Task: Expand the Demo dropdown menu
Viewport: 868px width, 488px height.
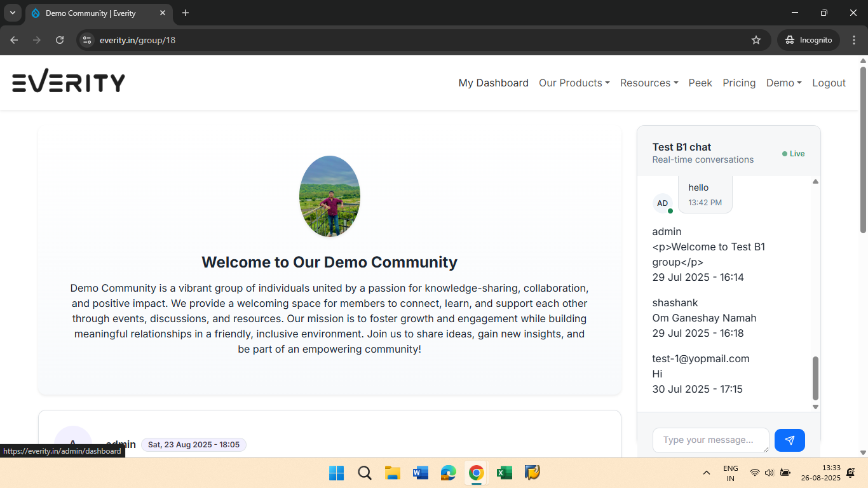Action: 784,83
